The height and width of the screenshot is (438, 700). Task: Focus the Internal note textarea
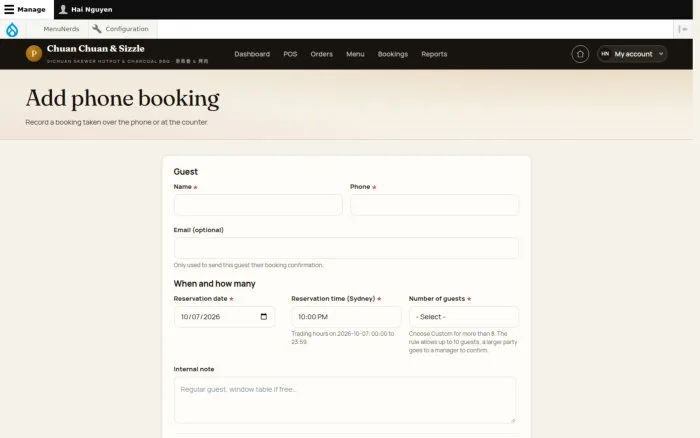tap(345, 400)
